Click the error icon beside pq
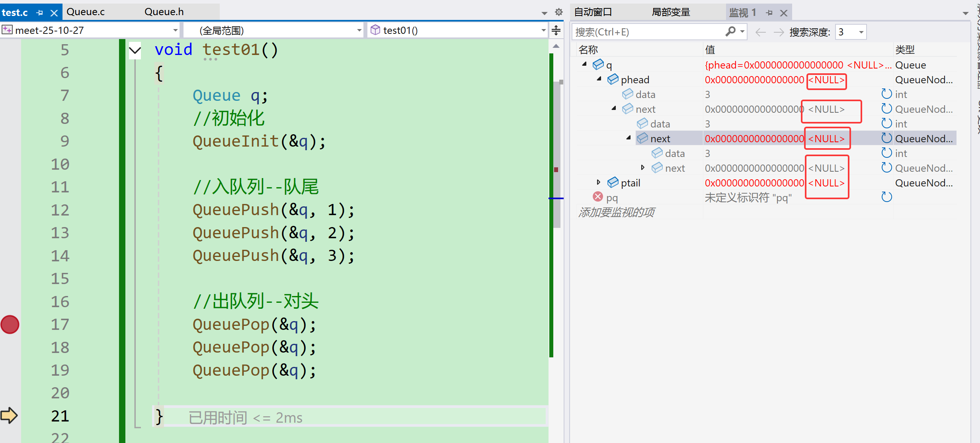 (x=597, y=197)
